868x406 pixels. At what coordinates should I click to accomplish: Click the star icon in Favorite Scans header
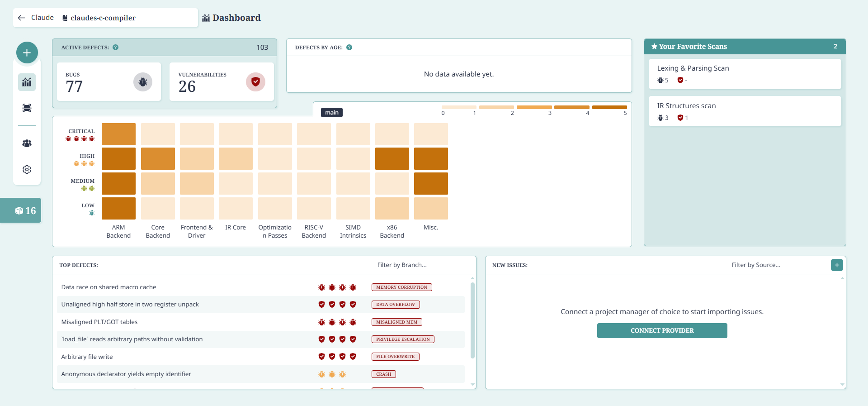[654, 46]
